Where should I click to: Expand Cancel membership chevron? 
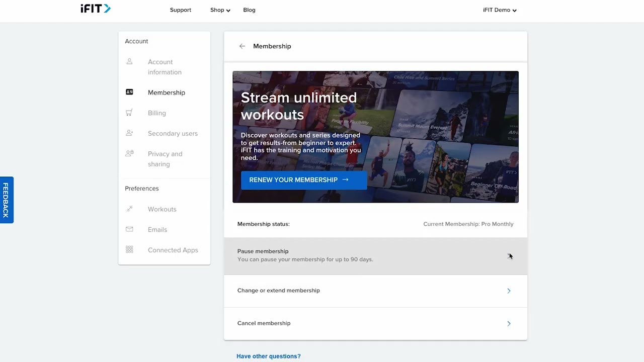509,323
